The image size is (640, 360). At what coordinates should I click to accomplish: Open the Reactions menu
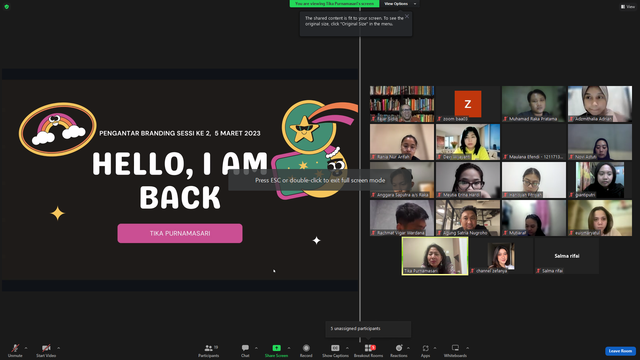(x=399, y=350)
